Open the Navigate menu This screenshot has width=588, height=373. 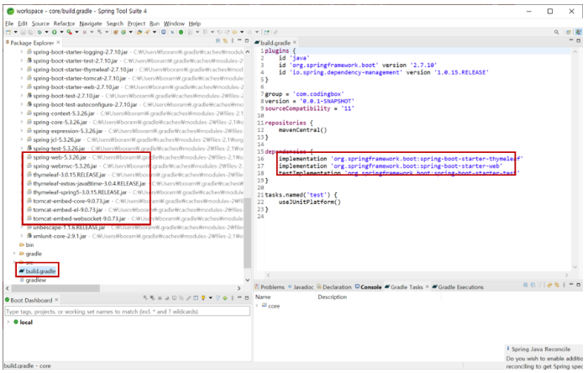click(x=91, y=24)
